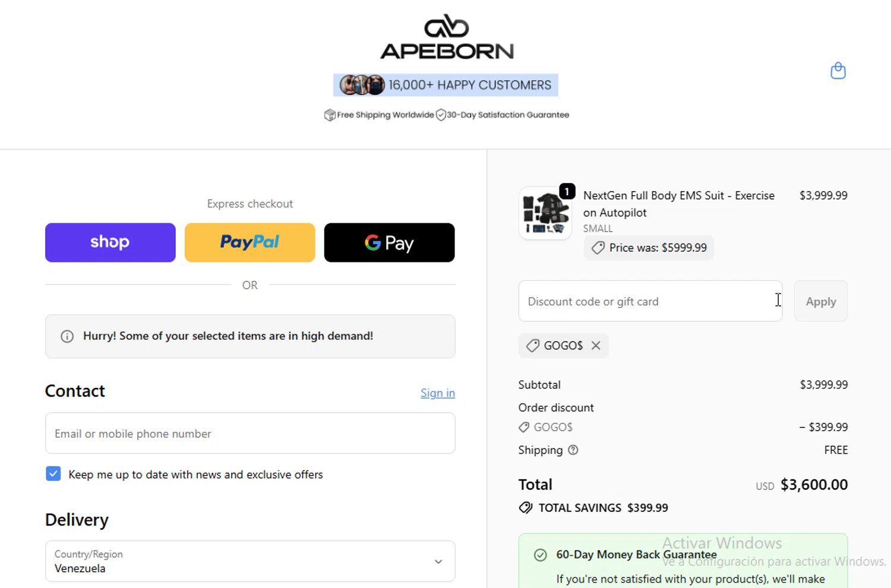Click tag icon beside GOGO$ order discount

pos(524,427)
